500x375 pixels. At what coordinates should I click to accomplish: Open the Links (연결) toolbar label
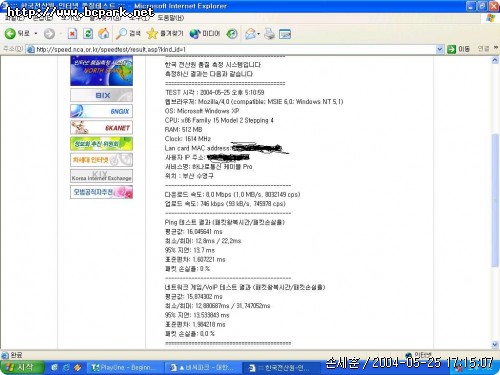click(x=483, y=49)
